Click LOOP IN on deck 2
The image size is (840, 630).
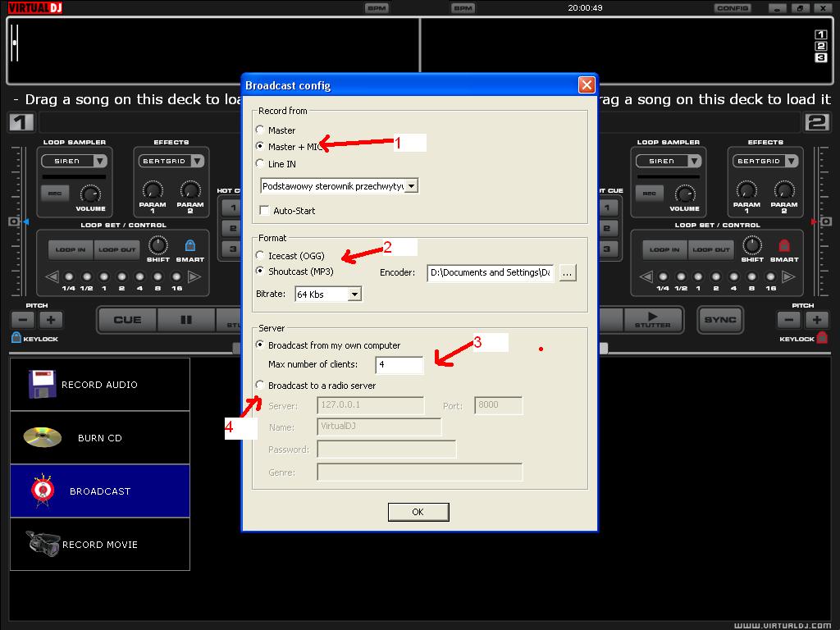pyautogui.click(x=664, y=249)
